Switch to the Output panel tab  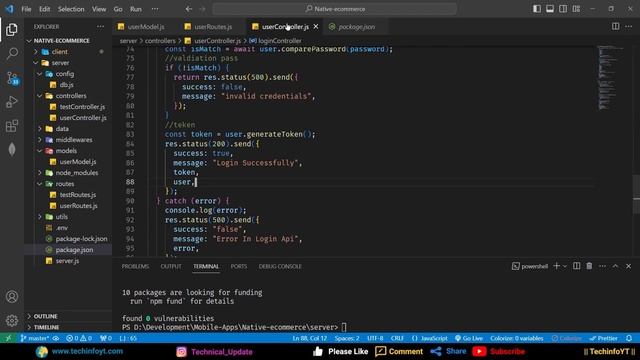click(171, 266)
